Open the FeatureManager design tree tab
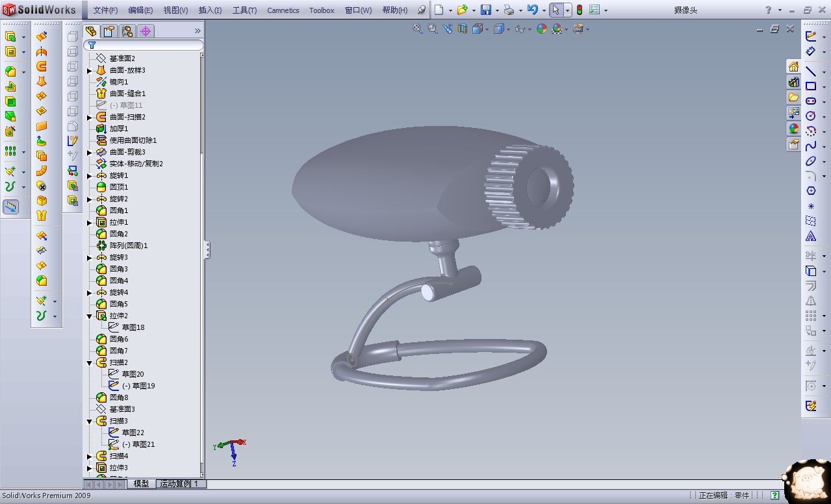The height and width of the screenshot is (504, 831). click(91, 31)
